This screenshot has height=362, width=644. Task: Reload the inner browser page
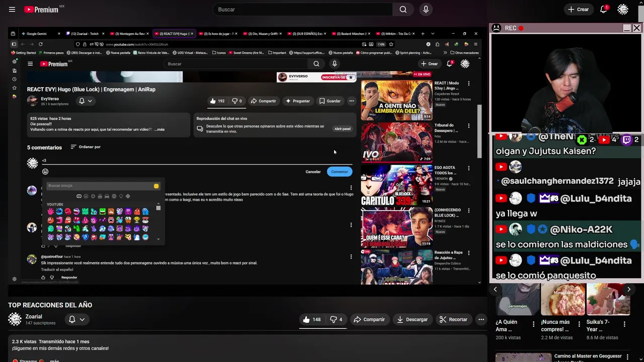pyautogui.click(x=41, y=44)
